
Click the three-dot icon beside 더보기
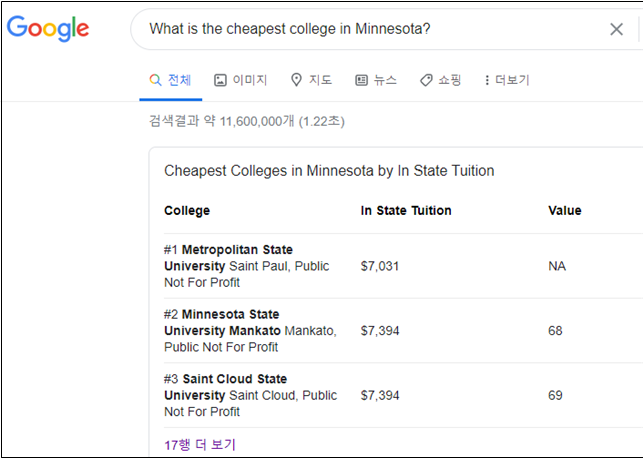pyautogui.click(x=487, y=80)
